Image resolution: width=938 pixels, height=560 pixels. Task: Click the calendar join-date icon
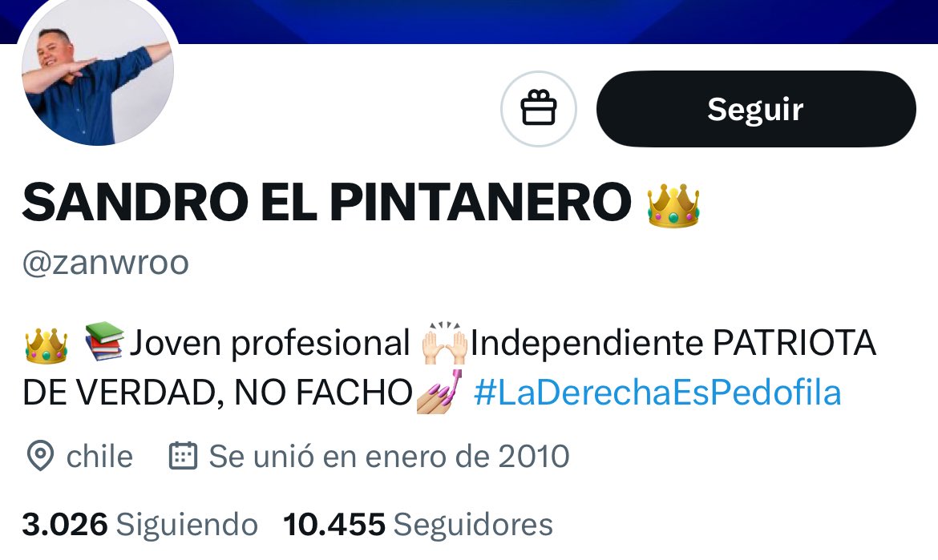click(183, 456)
